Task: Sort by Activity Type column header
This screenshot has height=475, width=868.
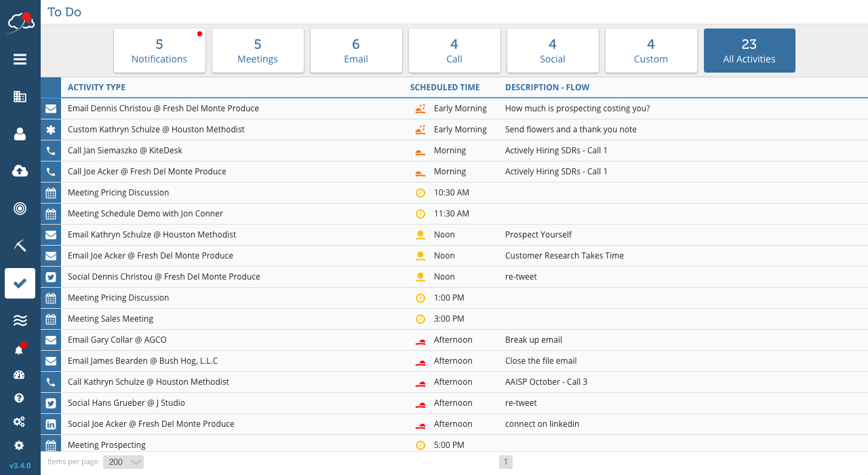Action: 96,88
